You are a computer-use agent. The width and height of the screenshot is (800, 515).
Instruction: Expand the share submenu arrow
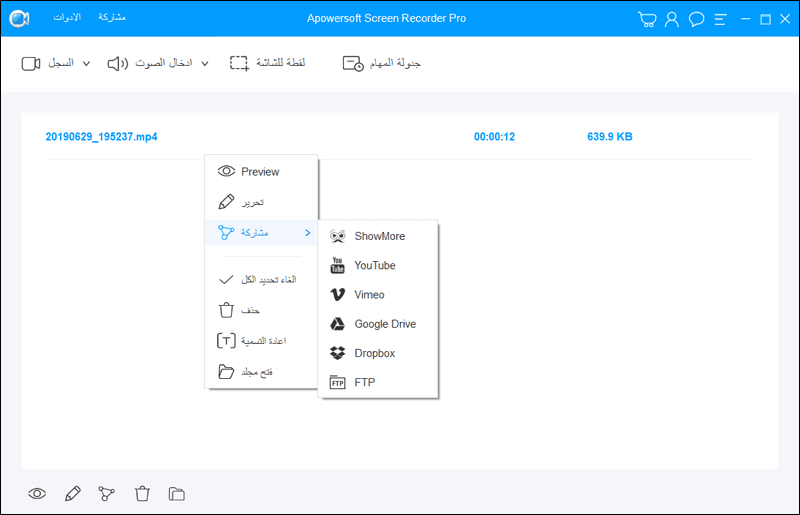tap(308, 233)
